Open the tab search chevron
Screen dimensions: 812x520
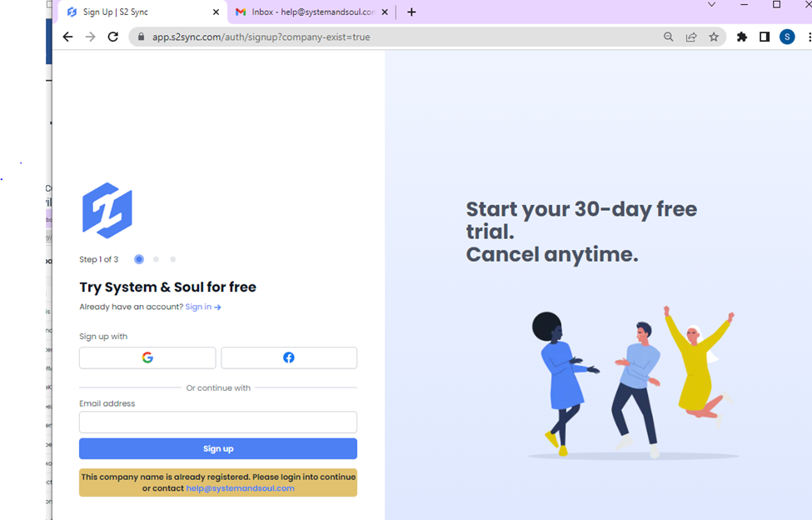click(x=711, y=5)
